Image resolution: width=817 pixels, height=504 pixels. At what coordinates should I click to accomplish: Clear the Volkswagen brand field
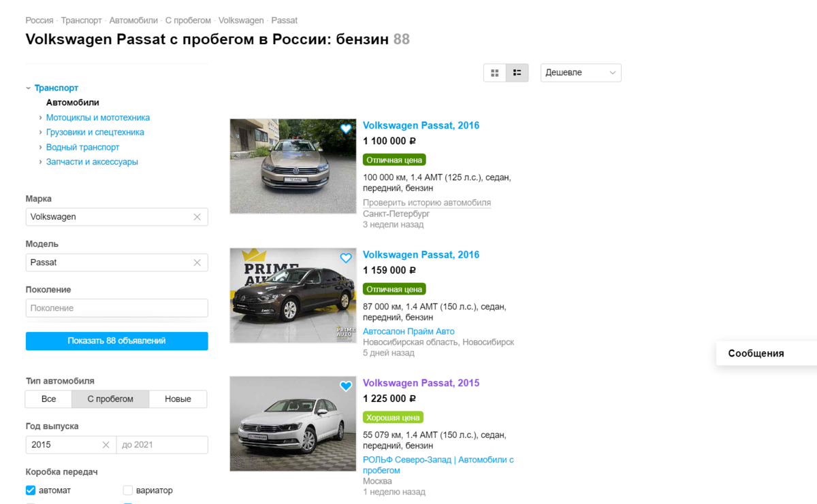point(197,217)
